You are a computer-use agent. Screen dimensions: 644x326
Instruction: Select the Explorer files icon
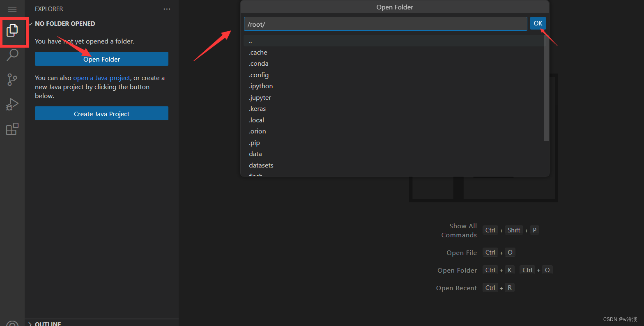[x=12, y=30]
